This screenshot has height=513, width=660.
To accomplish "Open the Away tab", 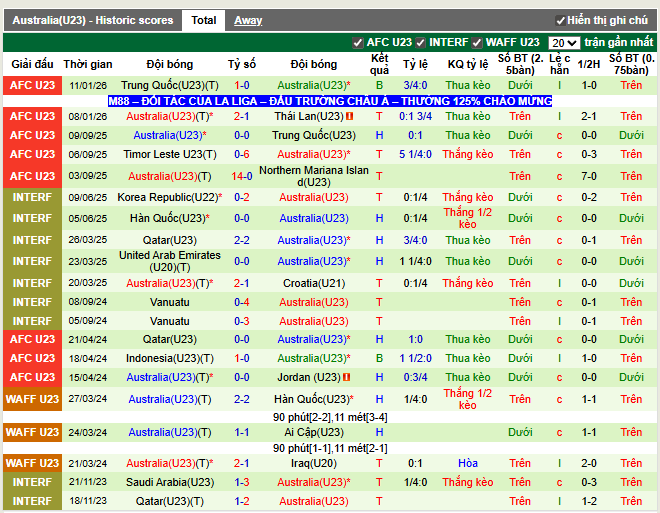I will point(248,20).
